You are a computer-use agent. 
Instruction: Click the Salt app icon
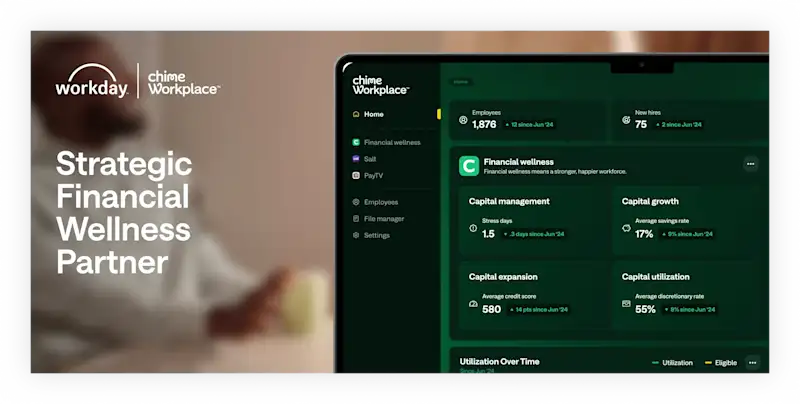point(356,159)
